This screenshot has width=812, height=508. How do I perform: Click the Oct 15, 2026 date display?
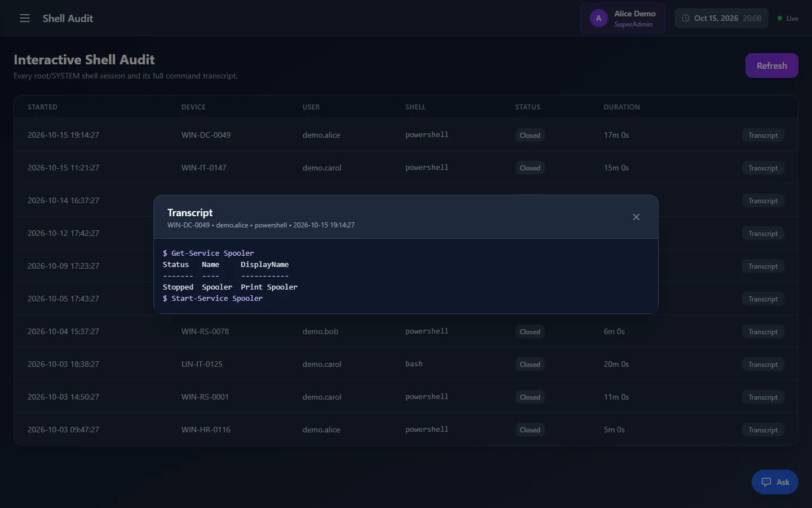point(716,18)
